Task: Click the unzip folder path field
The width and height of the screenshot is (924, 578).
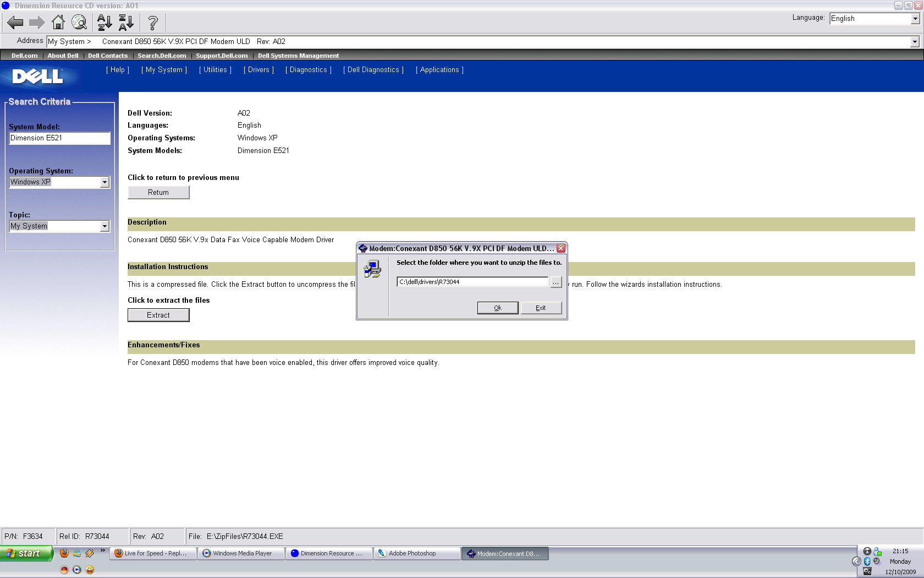Action: click(x=472, y=282)
